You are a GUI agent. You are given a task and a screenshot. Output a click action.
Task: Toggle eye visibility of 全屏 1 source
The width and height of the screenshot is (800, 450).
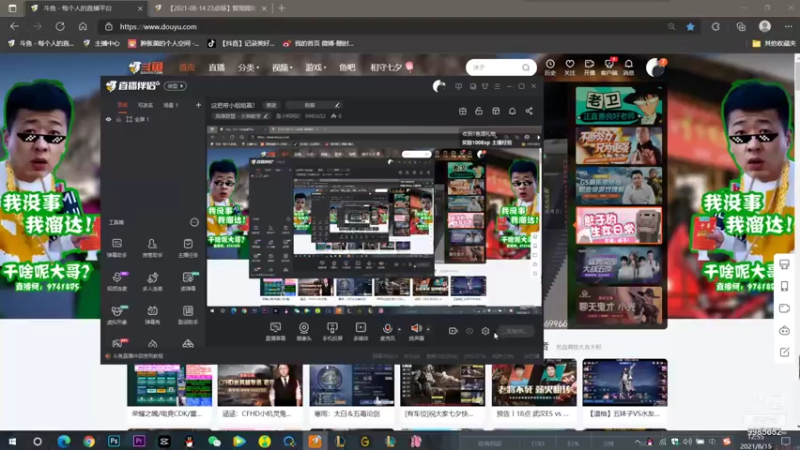point(108,119)
